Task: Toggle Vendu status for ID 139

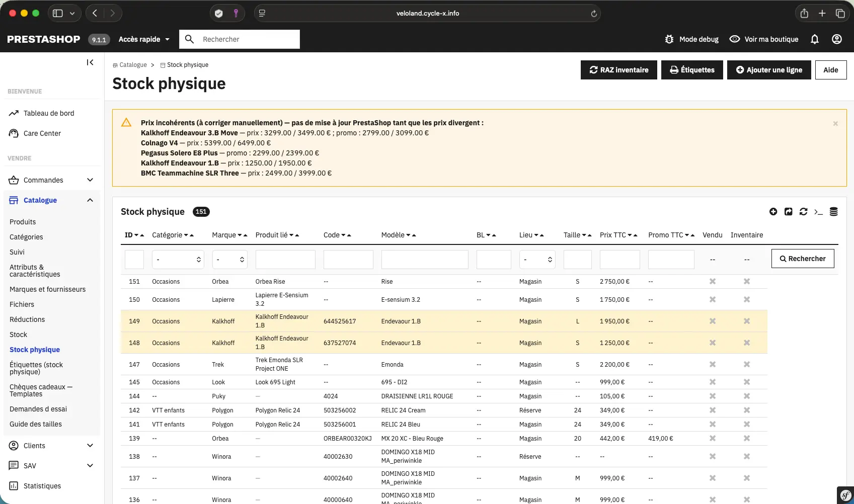Action: tap(713, 439)
